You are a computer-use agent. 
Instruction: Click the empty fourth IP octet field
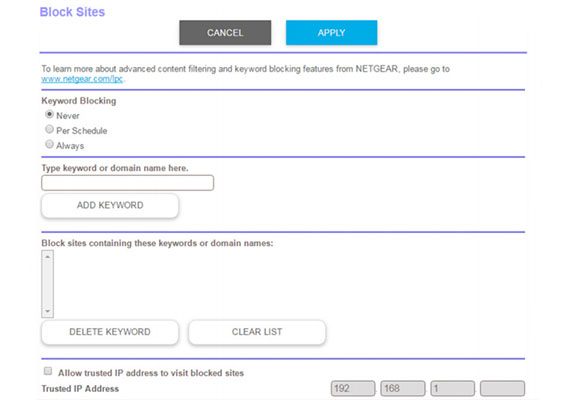[x=502, y=388]
